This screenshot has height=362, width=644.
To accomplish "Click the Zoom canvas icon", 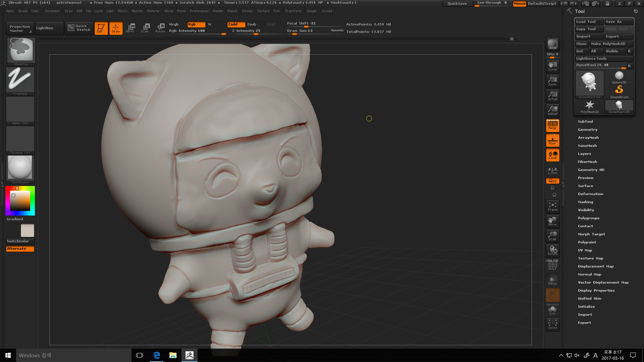I will pyautogui.click(x=552, y=81).
